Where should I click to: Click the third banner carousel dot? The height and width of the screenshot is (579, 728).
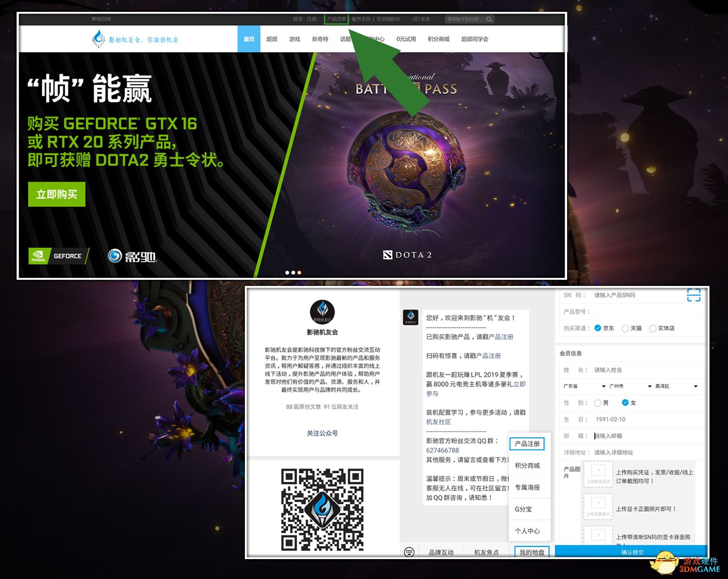coord(299,273)
